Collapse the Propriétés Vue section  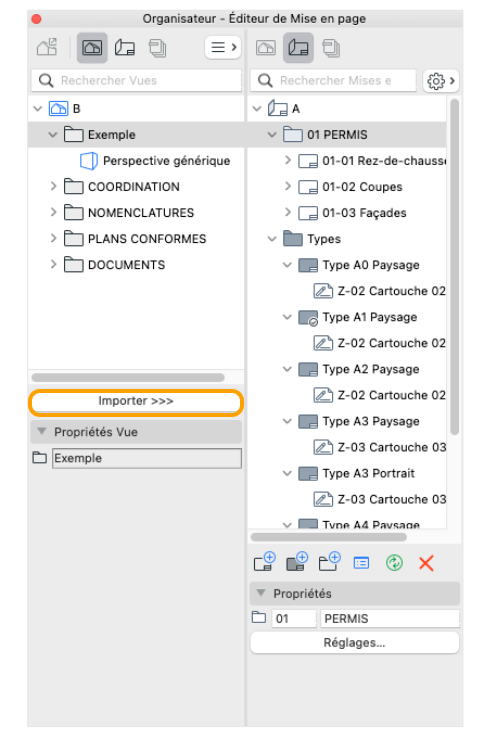click(42, 432)
